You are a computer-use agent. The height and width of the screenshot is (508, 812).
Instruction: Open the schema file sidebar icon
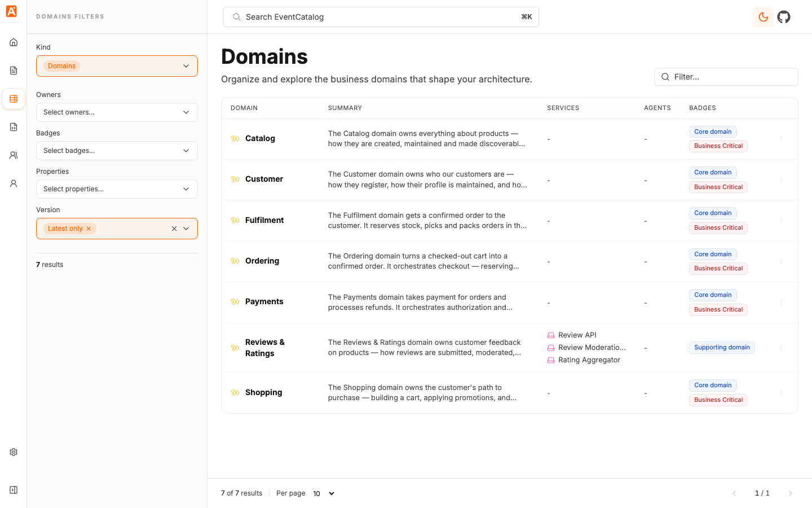point(14,127)
